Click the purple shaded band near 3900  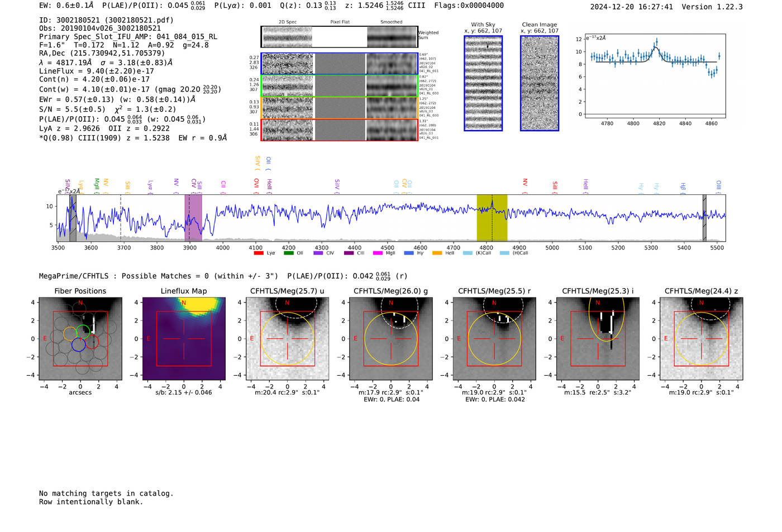coord(193,218)
